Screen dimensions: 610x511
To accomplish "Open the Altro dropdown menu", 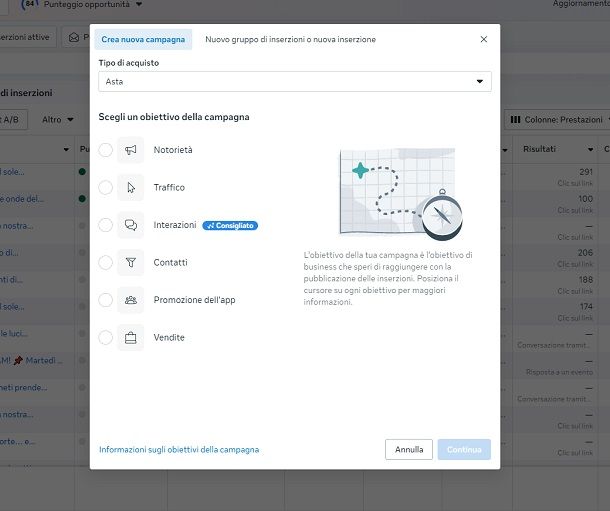I will (57, 120).
